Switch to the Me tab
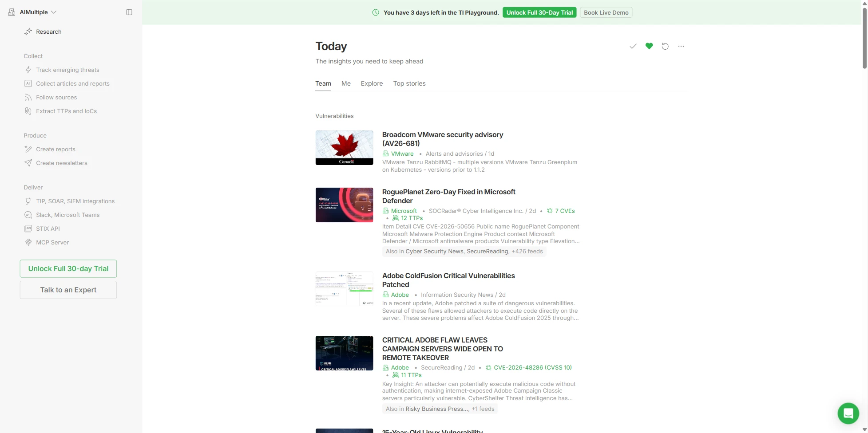The image size is (868, 433). (x=346, y=83)
